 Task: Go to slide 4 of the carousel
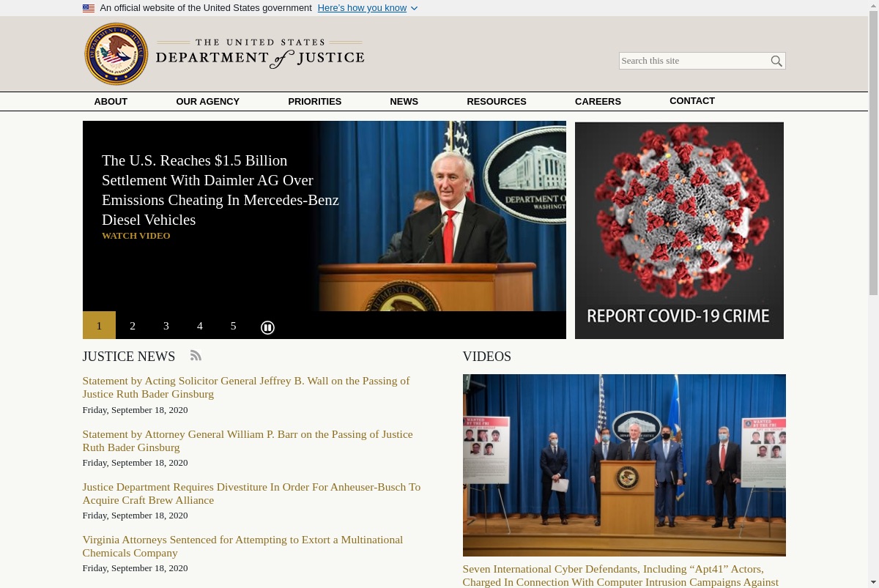[x=200, y=325]
